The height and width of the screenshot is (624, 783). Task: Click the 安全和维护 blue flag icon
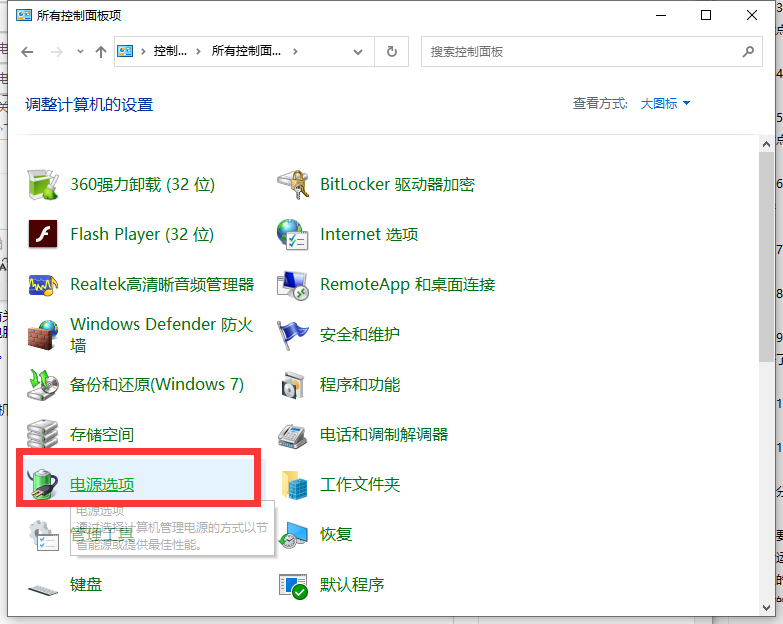click(x=293, y=335)
